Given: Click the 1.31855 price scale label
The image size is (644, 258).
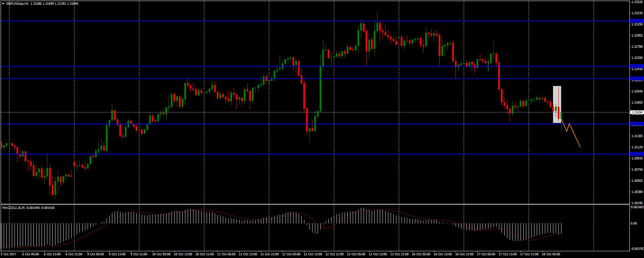Looking at the screenshot, I should tap(637, 102).
